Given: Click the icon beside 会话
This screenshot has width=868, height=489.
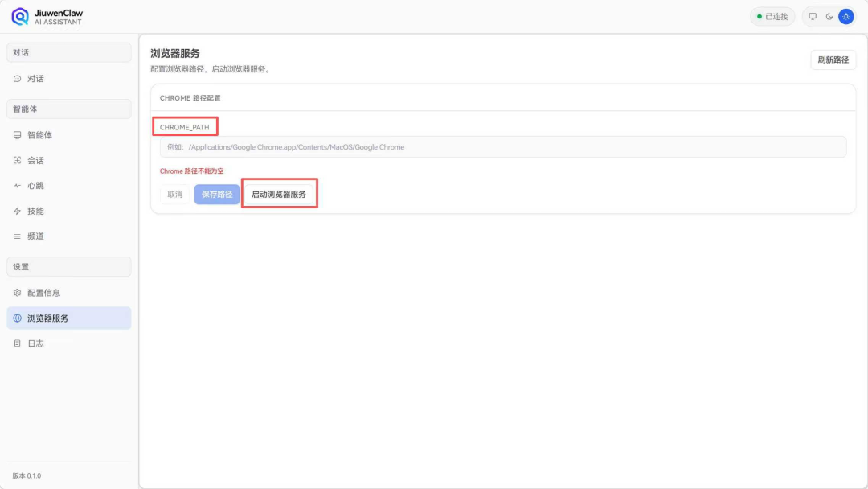Looking at the screenshot, I should point(17,161).
